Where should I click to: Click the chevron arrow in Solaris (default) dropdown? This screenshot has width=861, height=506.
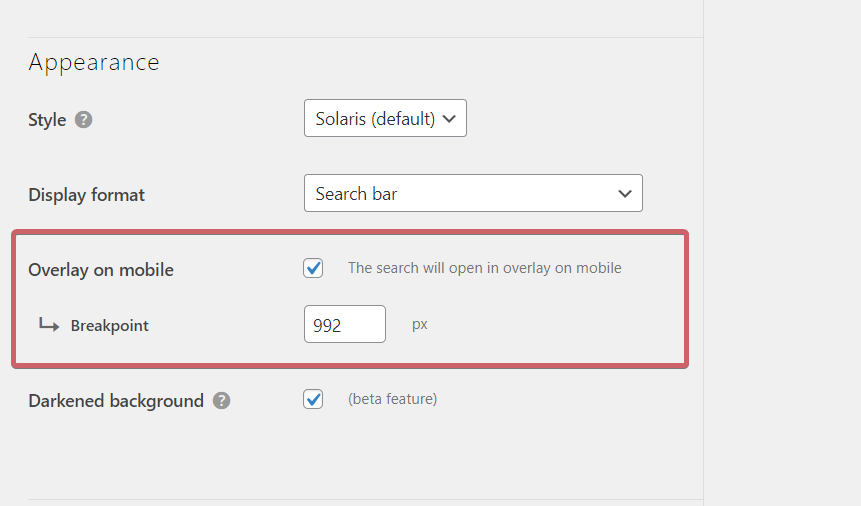[449, 119]
